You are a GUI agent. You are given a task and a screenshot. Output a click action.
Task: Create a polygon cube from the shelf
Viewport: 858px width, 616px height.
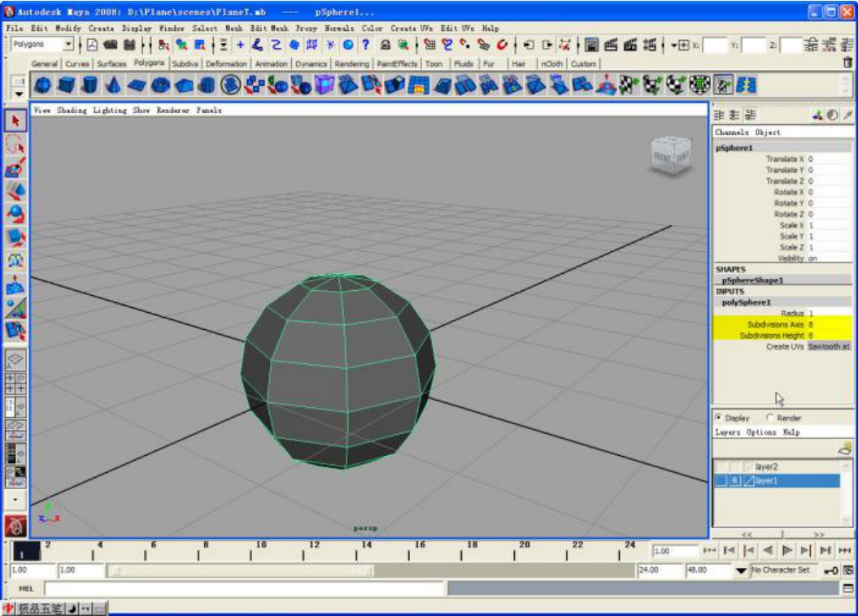(66, 85)
